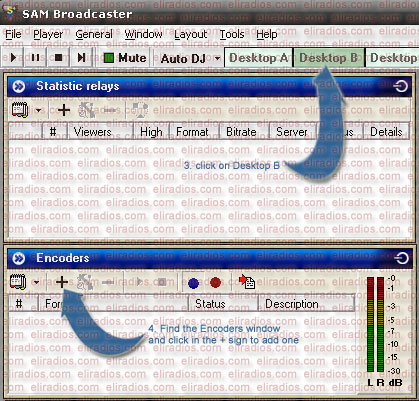This screenshot has height=401, width=419.
Task: Open the Window menu
Action: coord(143,34)
